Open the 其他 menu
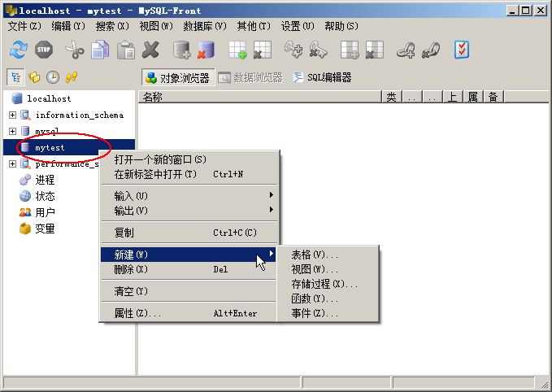The height and width of the screenshot is (392, 552). coord(254,26)
